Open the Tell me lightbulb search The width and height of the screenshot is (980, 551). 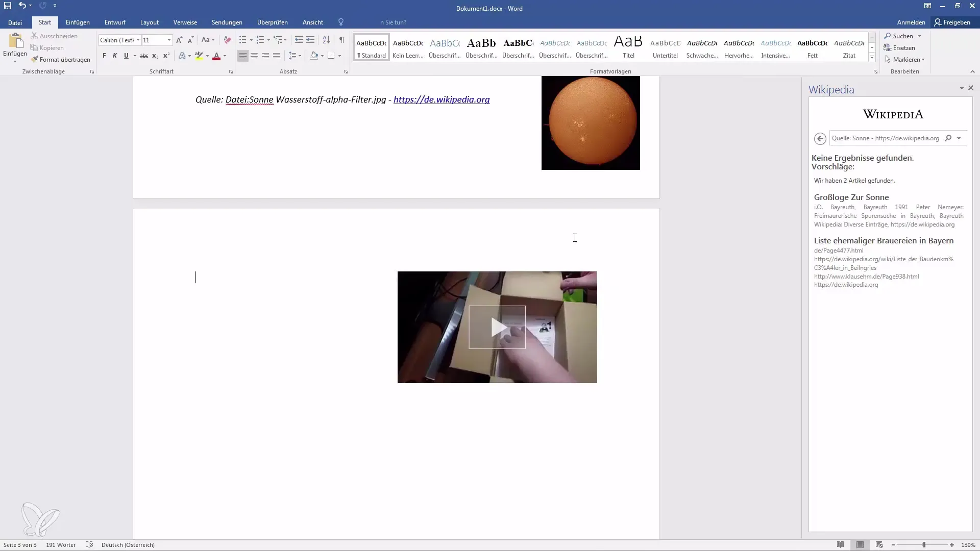(341, 22)
